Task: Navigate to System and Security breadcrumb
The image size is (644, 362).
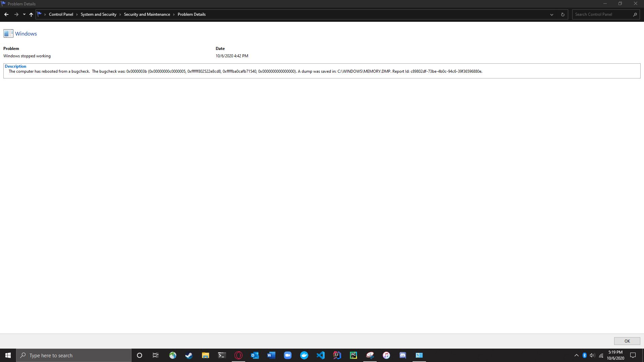Action: click(x=98, y=14)
